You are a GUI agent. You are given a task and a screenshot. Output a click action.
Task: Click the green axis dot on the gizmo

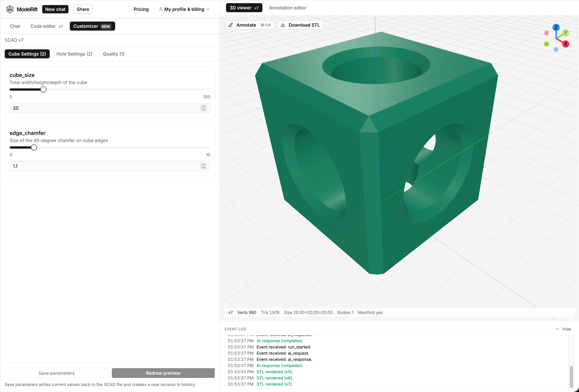coord(546,44)
